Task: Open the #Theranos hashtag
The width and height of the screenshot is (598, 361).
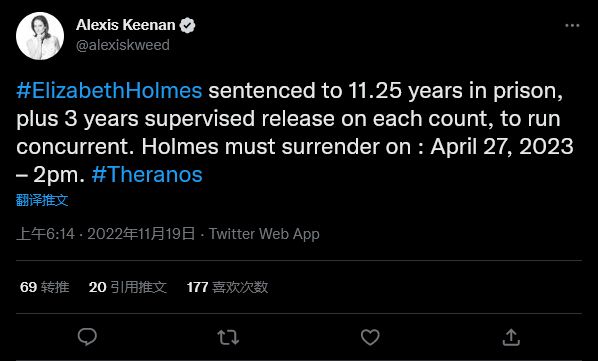Action: [147, 175]
